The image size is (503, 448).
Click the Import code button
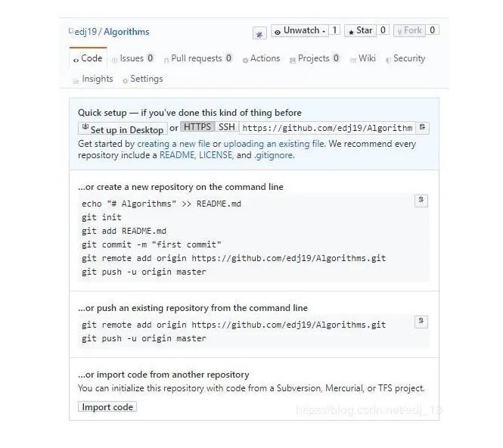[107, 406]
